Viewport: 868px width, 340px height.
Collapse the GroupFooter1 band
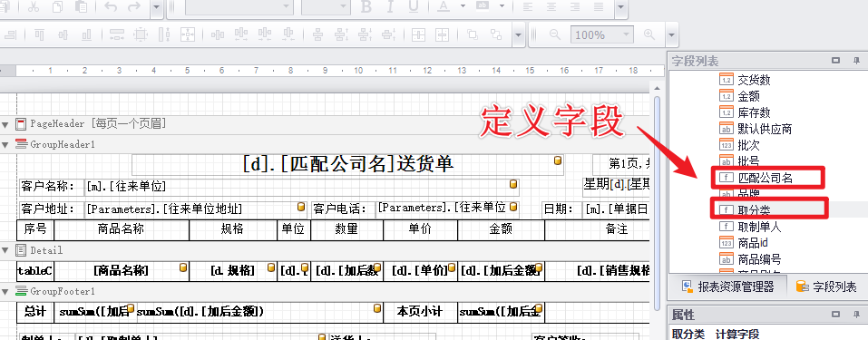5,291
